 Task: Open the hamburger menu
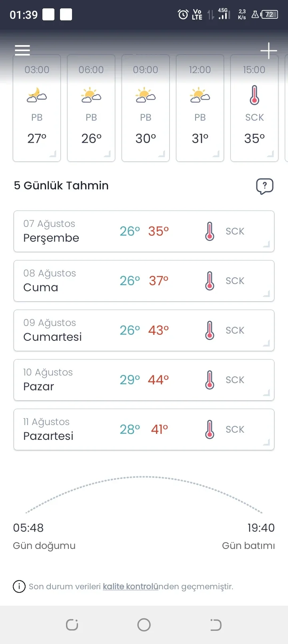click(x=22, y=50)
